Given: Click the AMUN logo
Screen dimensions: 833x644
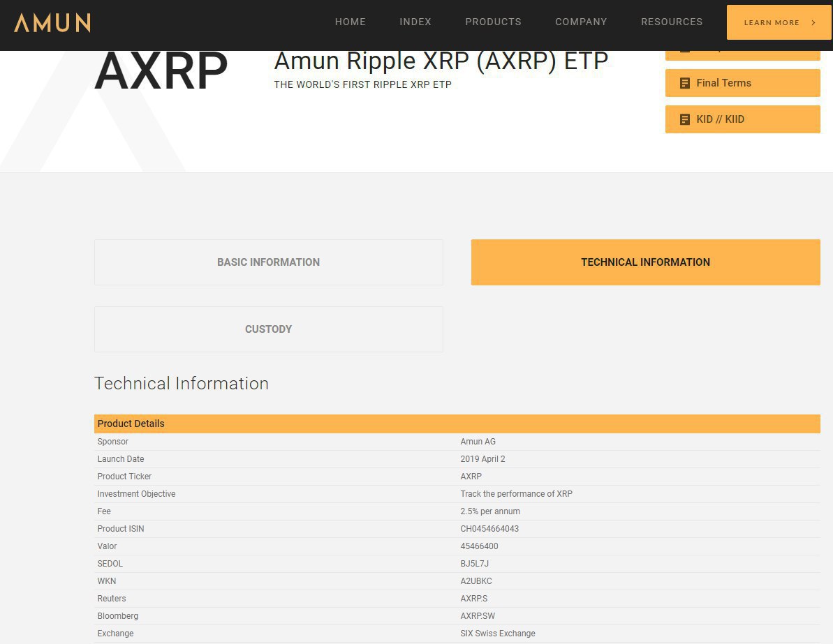Looking at the screenshot, I should 52,22.
